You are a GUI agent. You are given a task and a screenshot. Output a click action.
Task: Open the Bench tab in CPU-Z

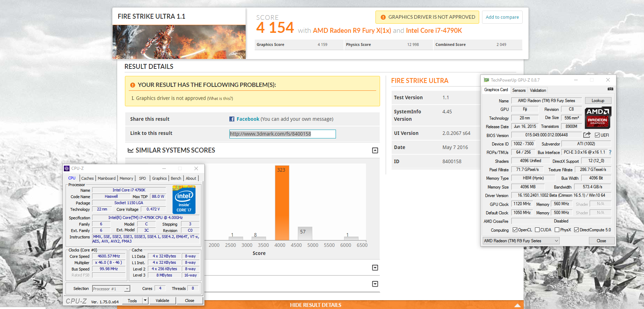(176, 178)
